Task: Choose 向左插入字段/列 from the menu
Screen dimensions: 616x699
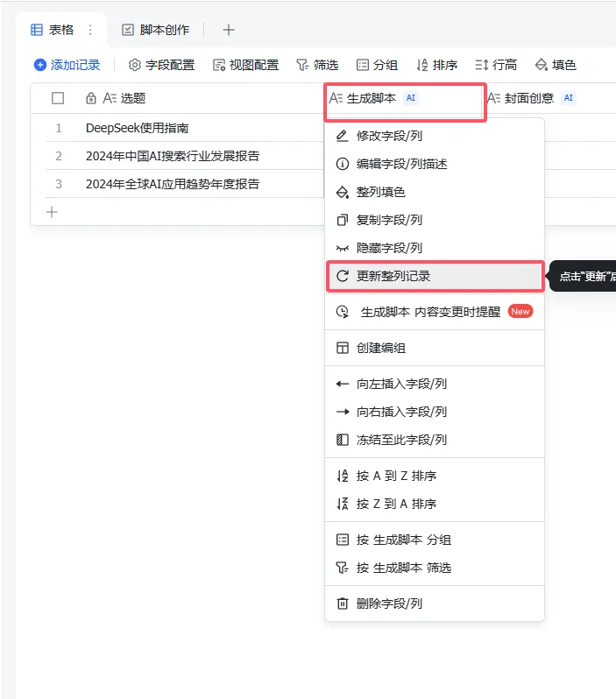Action: (435, 384)
